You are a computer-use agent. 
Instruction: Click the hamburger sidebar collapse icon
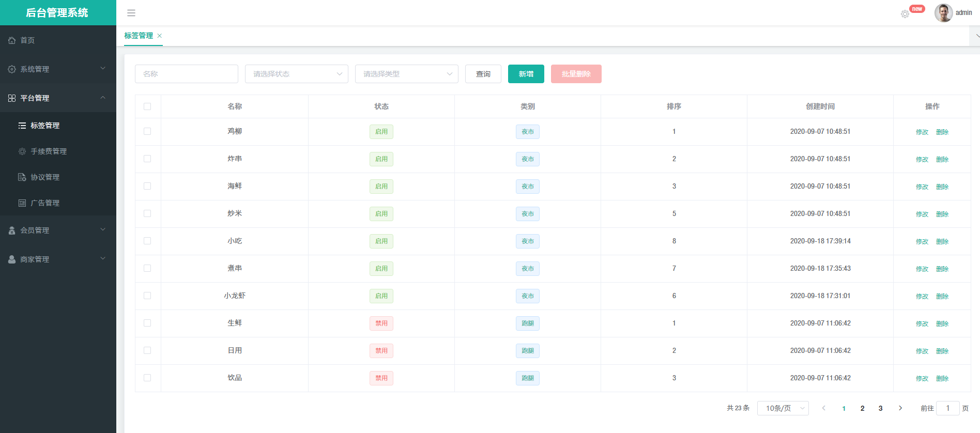131,13
